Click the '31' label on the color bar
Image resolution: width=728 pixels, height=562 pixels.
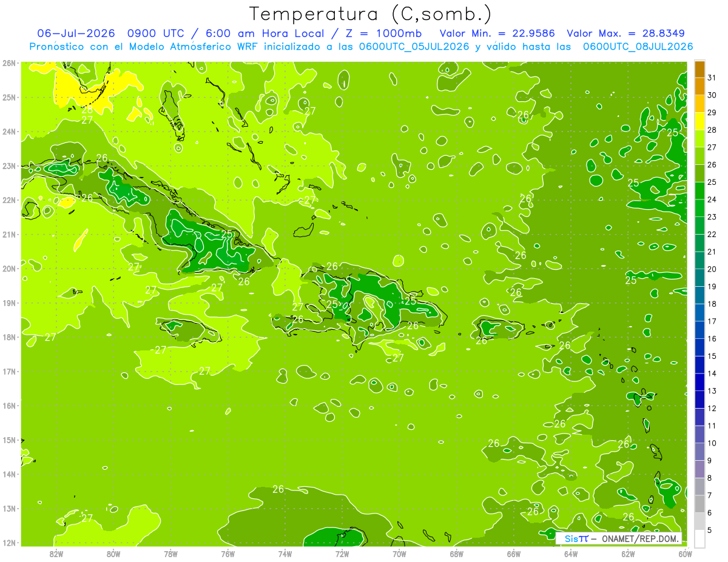click(712, 78)
